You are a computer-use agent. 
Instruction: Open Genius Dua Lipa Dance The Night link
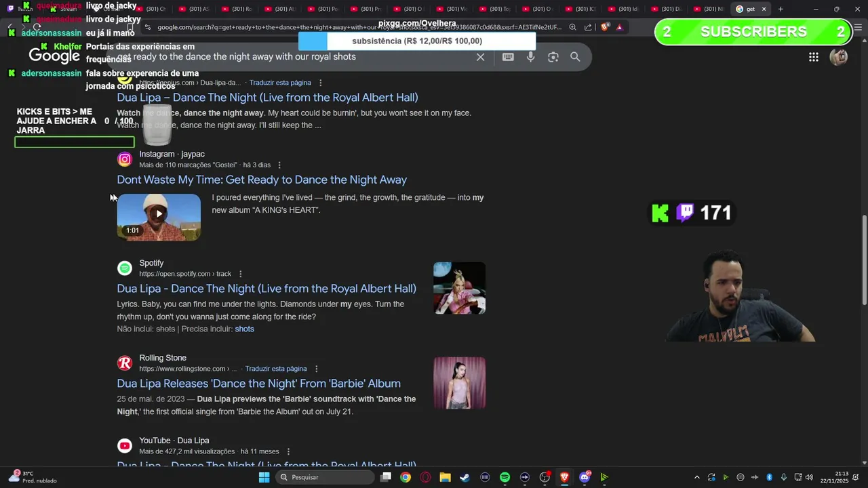(x=267, y=98)
